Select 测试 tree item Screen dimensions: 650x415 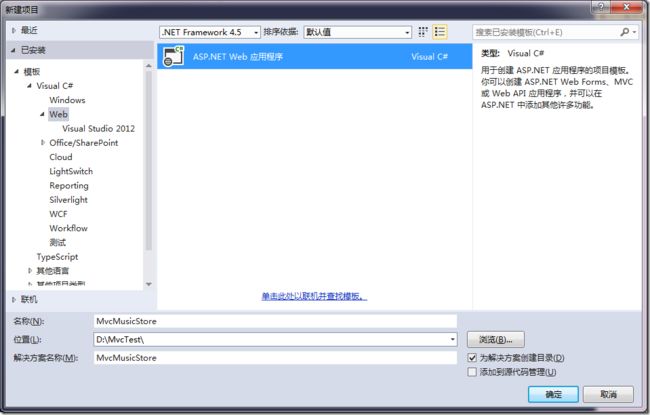58,242
